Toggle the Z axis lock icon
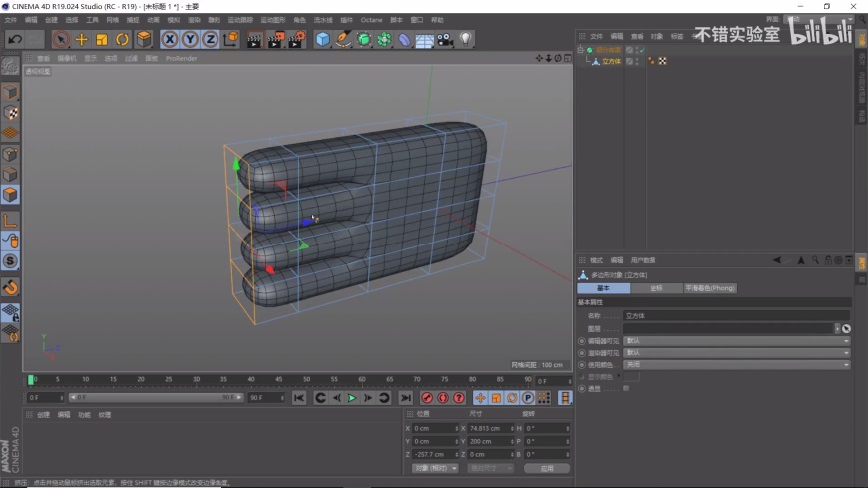This screenshot has width=868, height=488. pyautogui.click(x=210, y=39)
